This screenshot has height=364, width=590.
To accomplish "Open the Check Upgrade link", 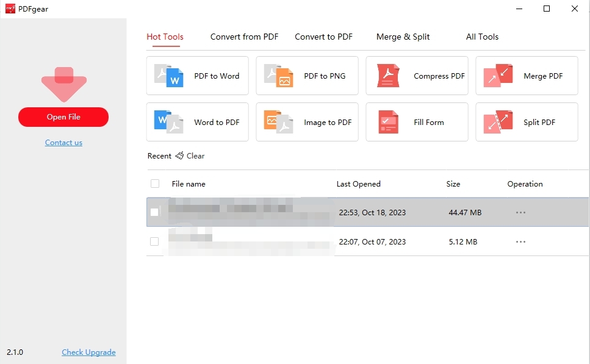I will 88,352.
